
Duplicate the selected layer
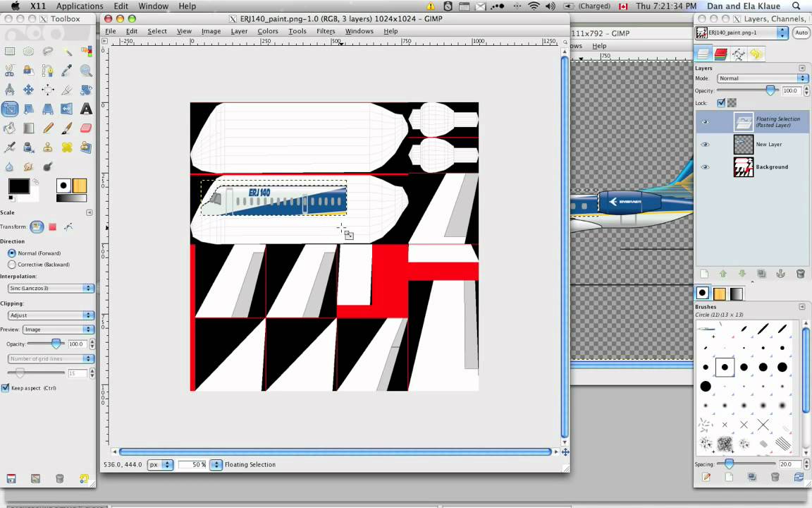(761, 274)
